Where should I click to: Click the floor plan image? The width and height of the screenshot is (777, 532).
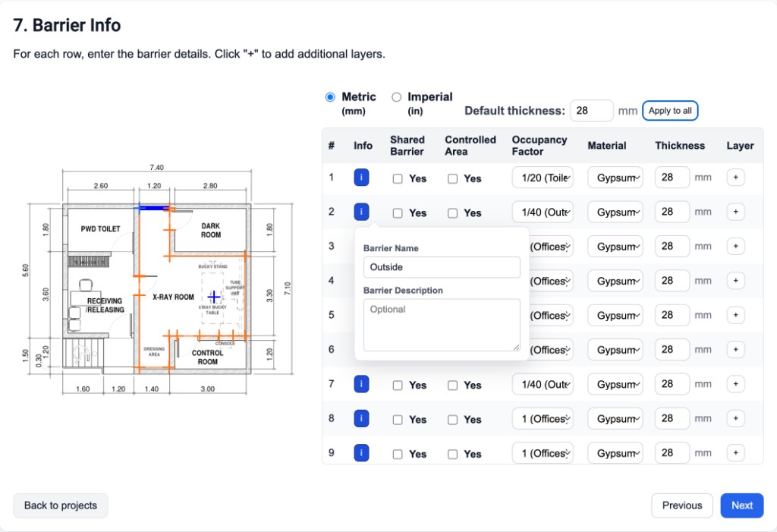(x=159, y=280)
